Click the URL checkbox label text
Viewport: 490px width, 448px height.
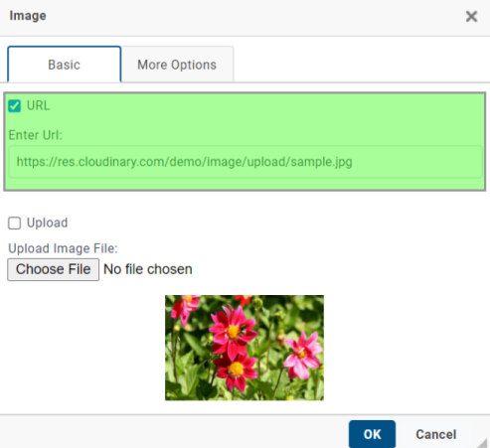click(38, 105)
